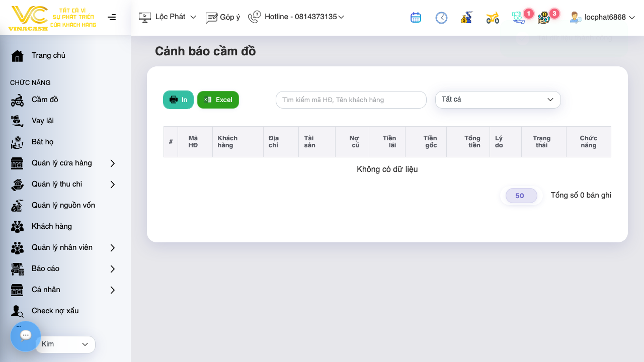The height and width of the screenshot is (362, 644).
Task: Open the Kim theme dropdown
Action: (65, 344)
